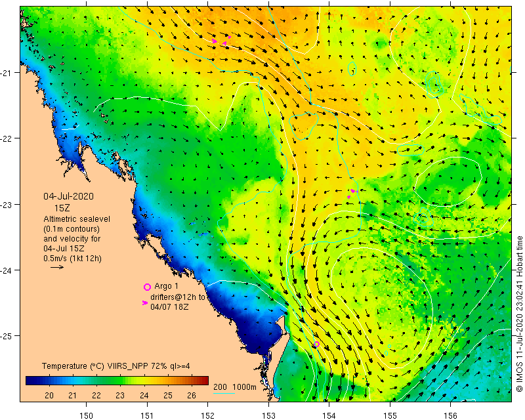Click the '22' colorbar tick label
Image resolution: width=525 pixels, height=420 pixels.
point(96,396)
